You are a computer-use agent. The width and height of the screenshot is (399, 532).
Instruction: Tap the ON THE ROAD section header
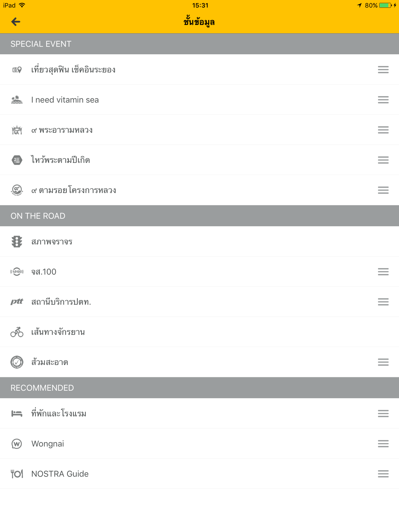pos(199,216)
